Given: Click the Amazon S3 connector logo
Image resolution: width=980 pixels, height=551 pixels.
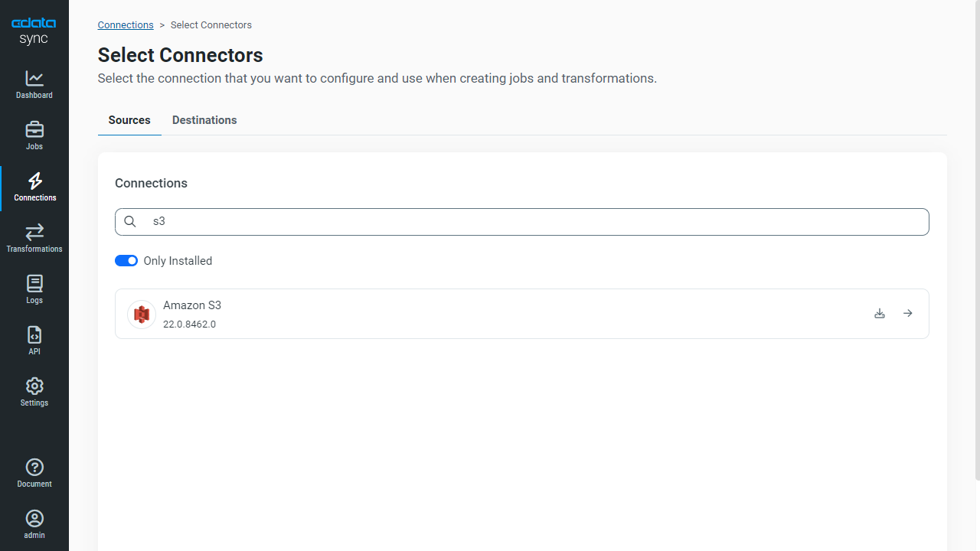Looking at the screenshot, I should 142,315.
